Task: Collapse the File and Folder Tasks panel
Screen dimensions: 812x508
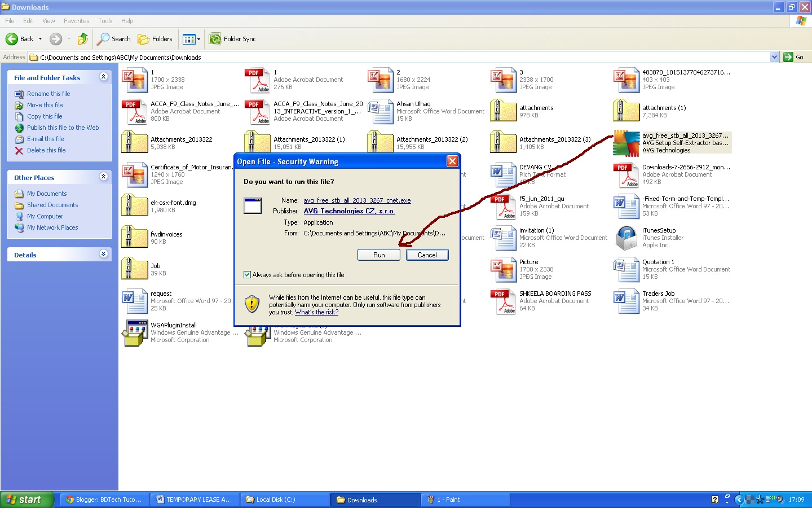Action: tap(103, 77)
